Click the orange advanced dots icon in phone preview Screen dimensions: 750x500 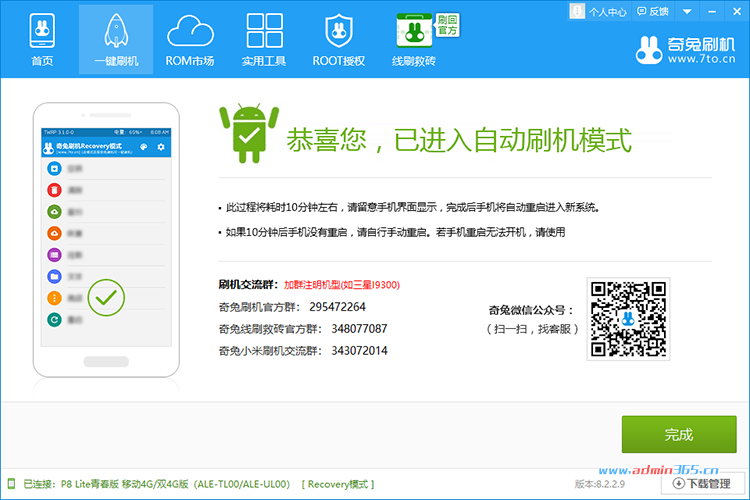point(55,298)
